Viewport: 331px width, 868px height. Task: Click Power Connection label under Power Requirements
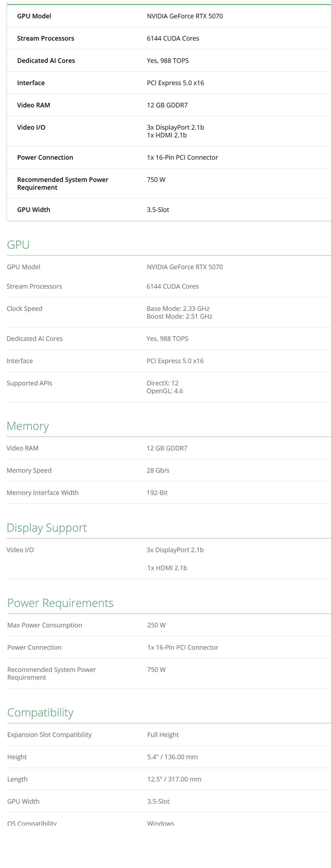pyautogui.click(x=34, y=647)
